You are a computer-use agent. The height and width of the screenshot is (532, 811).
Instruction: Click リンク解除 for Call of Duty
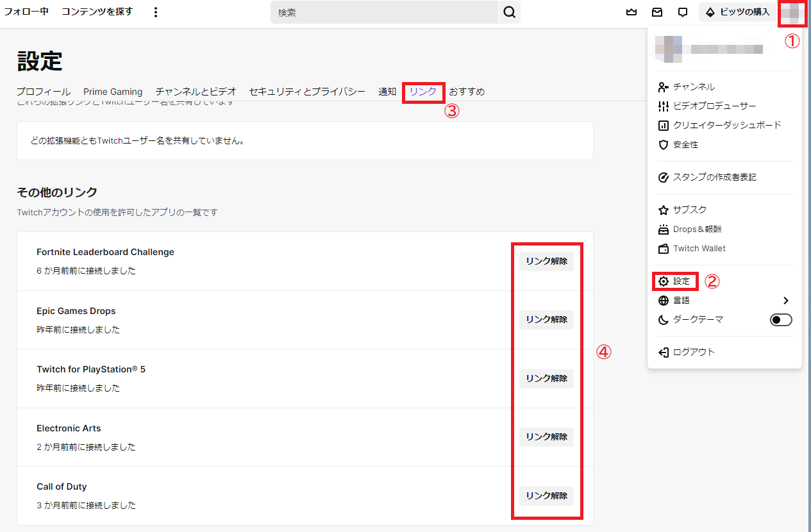546,495
